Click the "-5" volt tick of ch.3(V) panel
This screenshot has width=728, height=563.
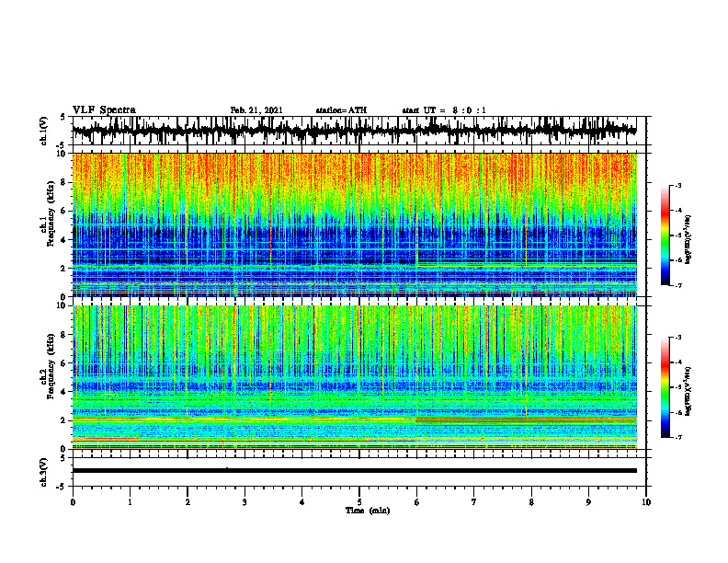pyautogui.click(x=63, y=487)
